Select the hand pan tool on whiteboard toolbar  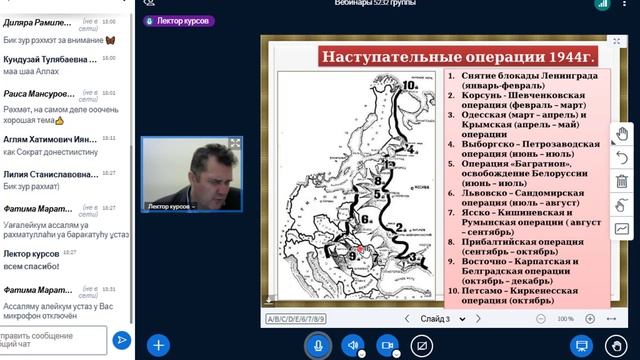click(x=622, y=134)
